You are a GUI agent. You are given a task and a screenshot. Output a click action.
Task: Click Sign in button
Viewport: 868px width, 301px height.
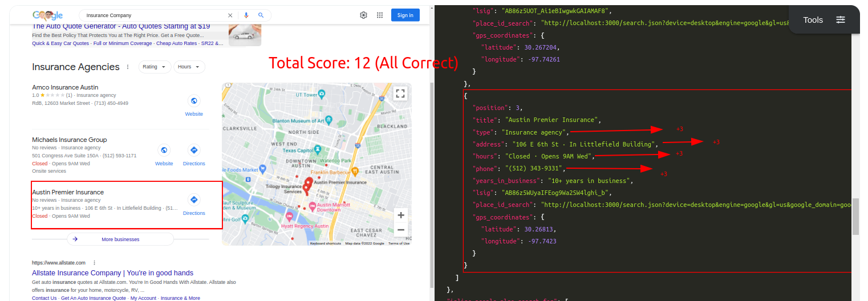click(x=405, y=15)
